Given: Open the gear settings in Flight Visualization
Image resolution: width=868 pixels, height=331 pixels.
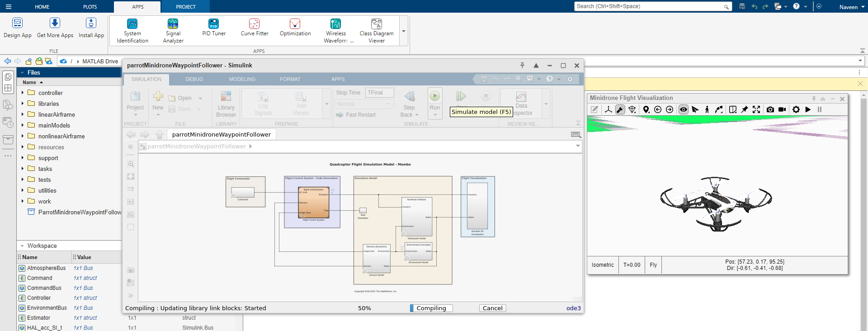Looking at the screenshot, I should [x=796, y=109].
